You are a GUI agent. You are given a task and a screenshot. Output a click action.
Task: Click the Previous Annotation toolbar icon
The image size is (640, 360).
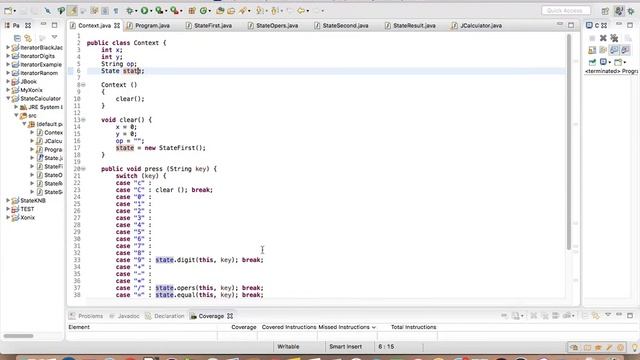tap(274, 11)
